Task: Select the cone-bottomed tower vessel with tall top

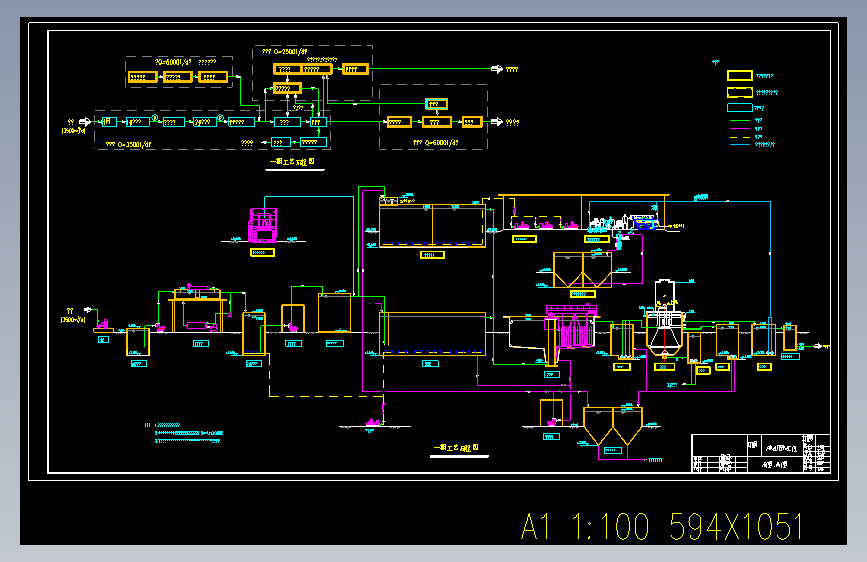Action: pyautogui.click(x=665, y=317)
